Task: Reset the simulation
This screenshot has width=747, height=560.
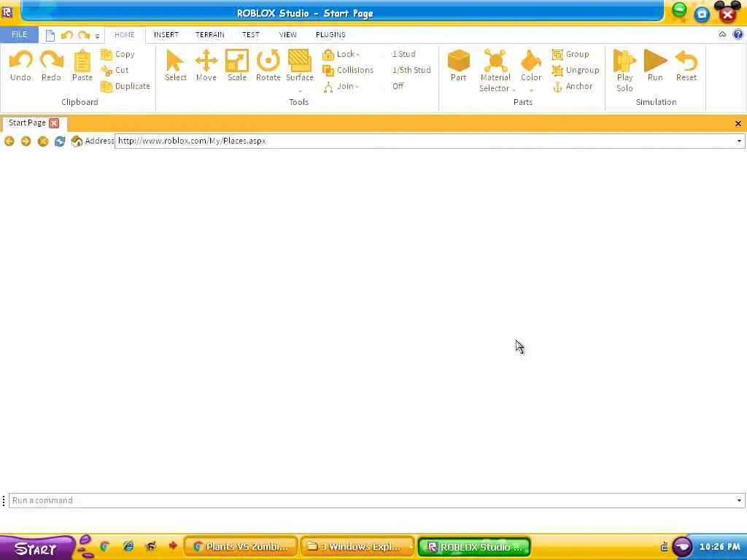Action: click(x=686, y=66)
